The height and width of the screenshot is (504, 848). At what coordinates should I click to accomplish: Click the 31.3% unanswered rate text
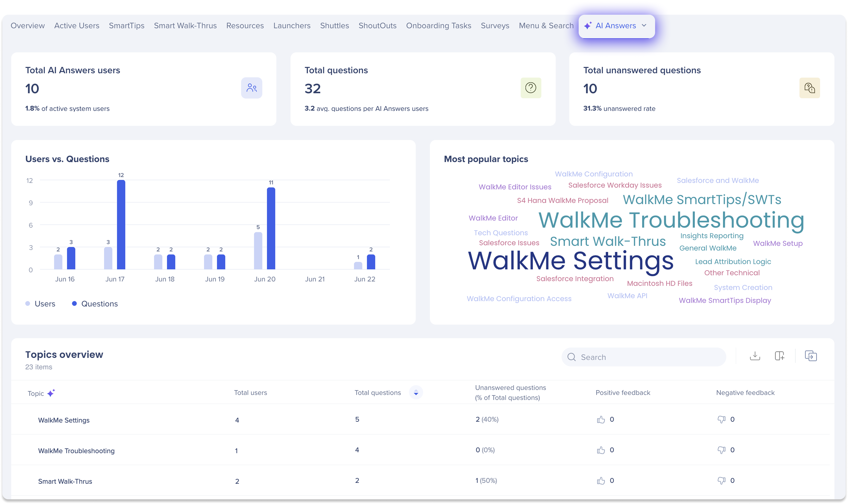click(619, 109)
